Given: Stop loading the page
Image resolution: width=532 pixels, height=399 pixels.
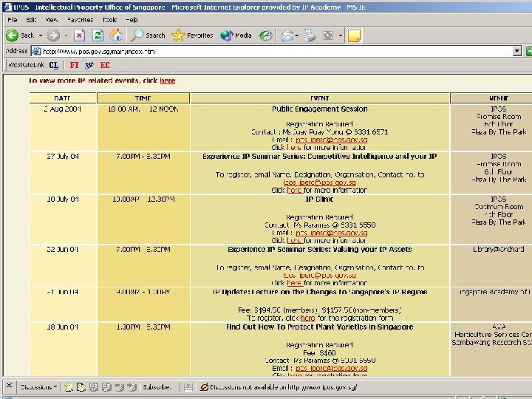Looking at the screenshot, I should pos(79,35).
